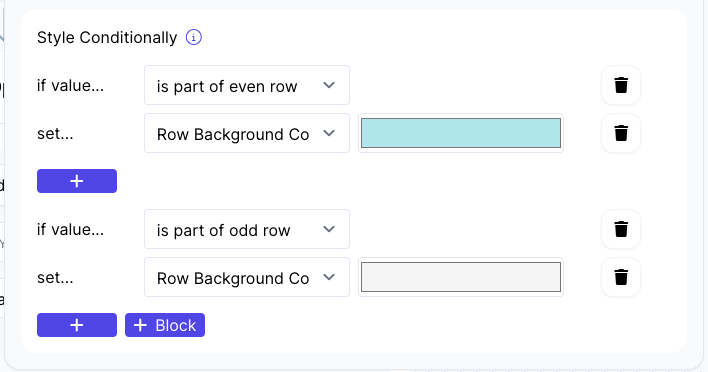
Task: Add a rule below the even row block
Action: (x=77, y=181)
